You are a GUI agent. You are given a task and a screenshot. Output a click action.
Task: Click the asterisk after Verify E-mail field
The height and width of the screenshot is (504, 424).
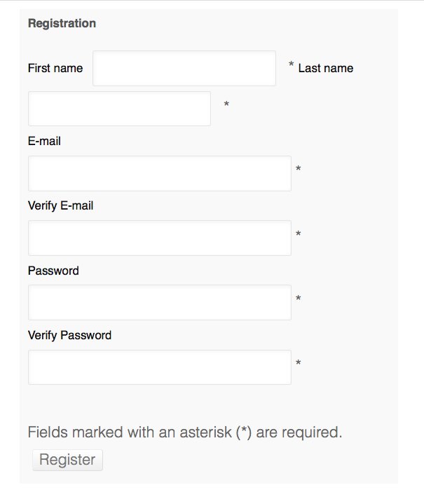point(299,235)
